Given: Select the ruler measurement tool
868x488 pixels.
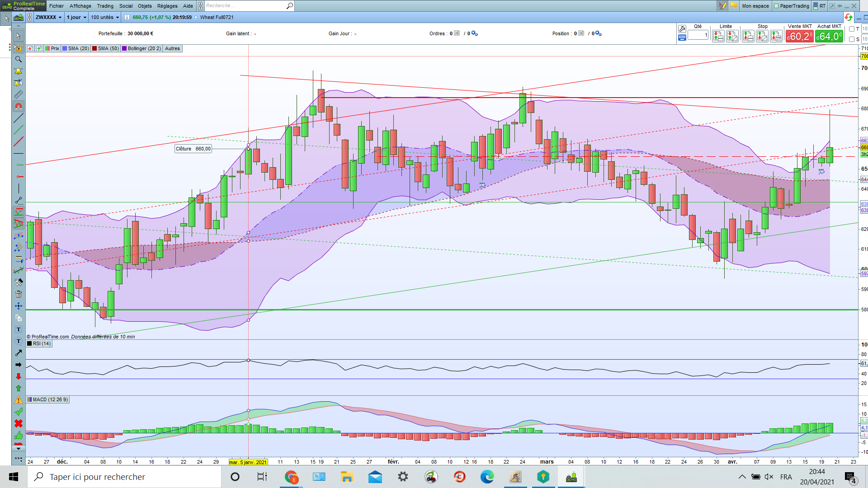Looking at the screenshot, I should [x=18, y=94].
